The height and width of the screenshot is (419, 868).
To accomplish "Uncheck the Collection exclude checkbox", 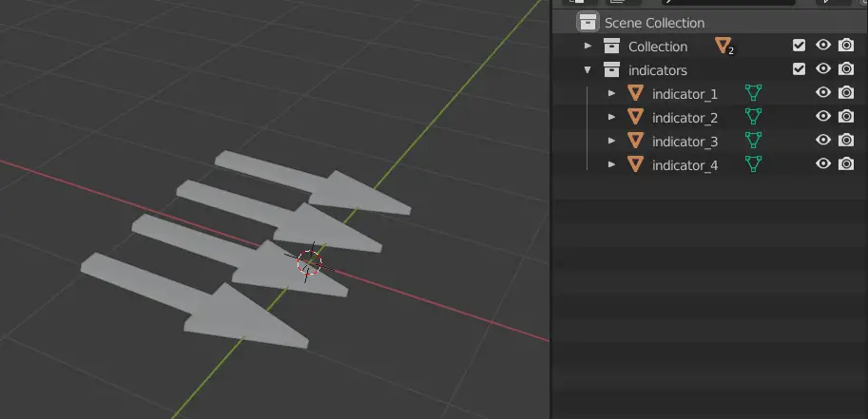I will pyautogui.click(x=799, y=46).
